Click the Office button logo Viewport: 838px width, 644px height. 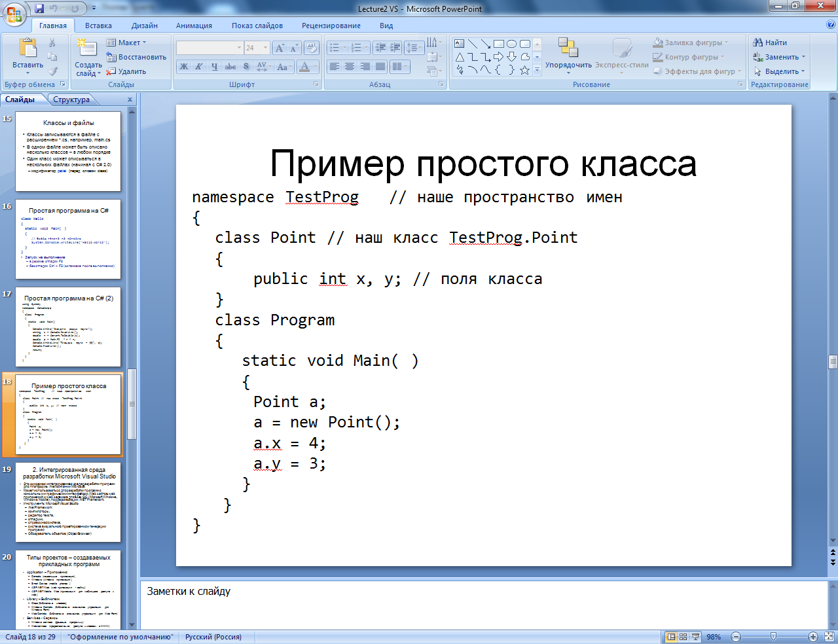[x=14, y=14]
